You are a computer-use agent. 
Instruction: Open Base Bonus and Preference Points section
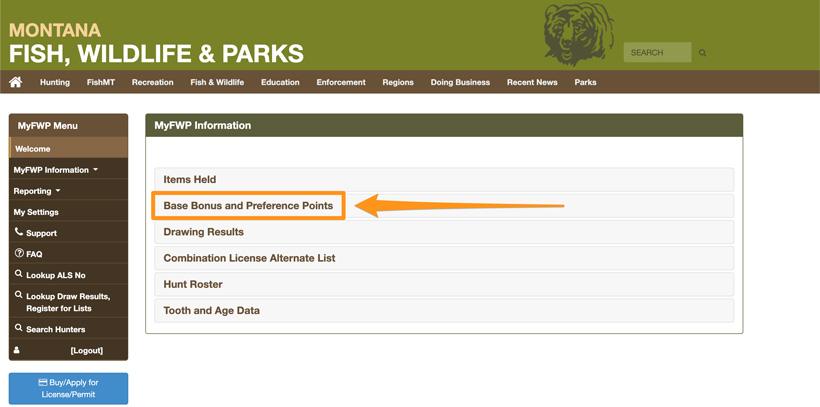pyautogui.click(x=444, y=206)
